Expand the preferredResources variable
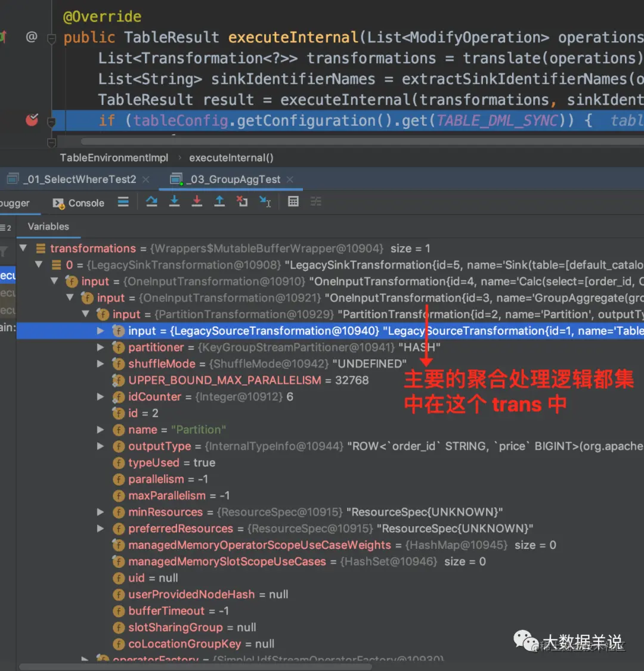Image resolution: width=644 pixels, height=671 pixels. pos(101,528)
